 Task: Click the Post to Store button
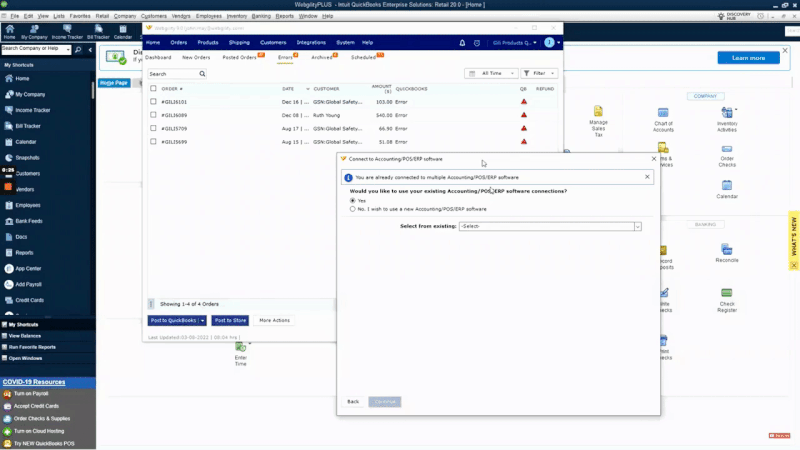(x=230, y=320)
